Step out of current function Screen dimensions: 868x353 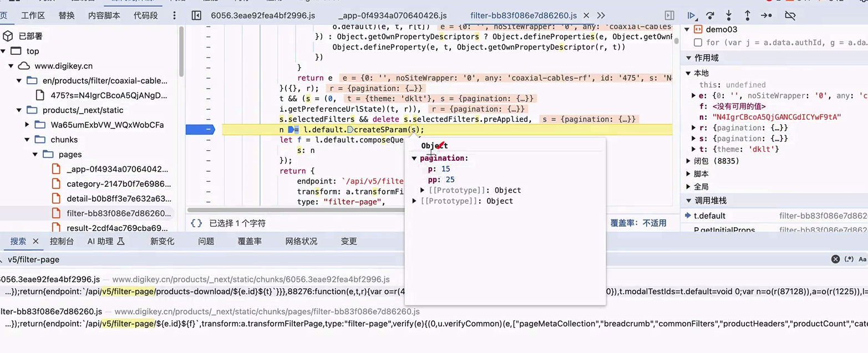[747, 16]
